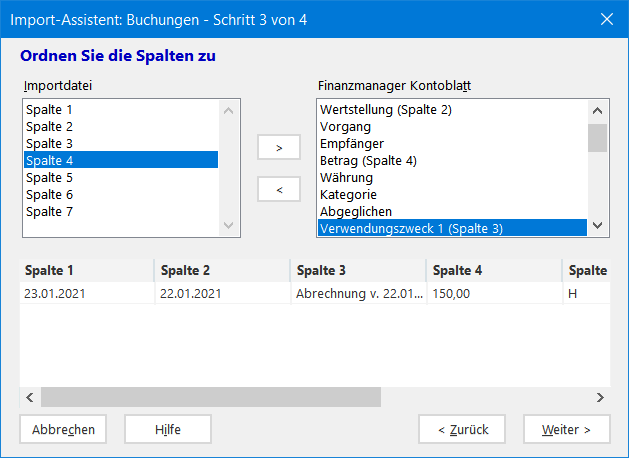
Task: Go back with the Zurück button
Action: 463,430
